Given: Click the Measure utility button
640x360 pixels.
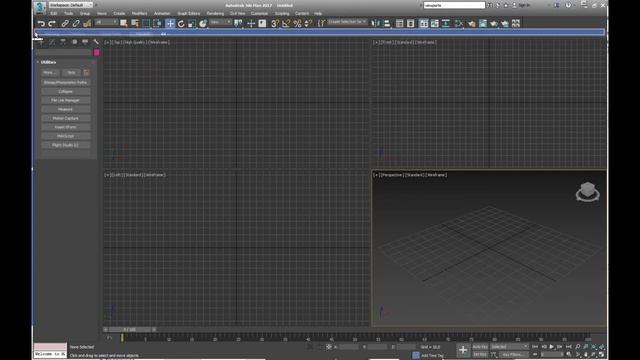Looking at the screenshot, I should point(65,109).
